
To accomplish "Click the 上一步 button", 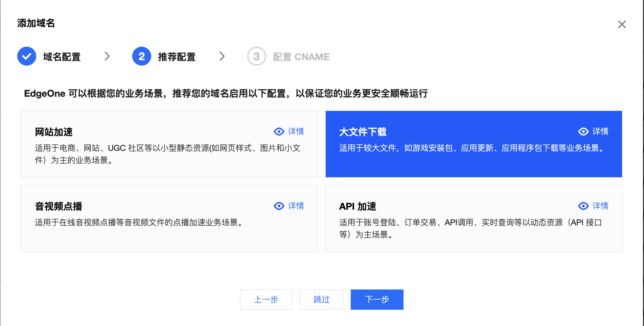I will pos(266,300).
